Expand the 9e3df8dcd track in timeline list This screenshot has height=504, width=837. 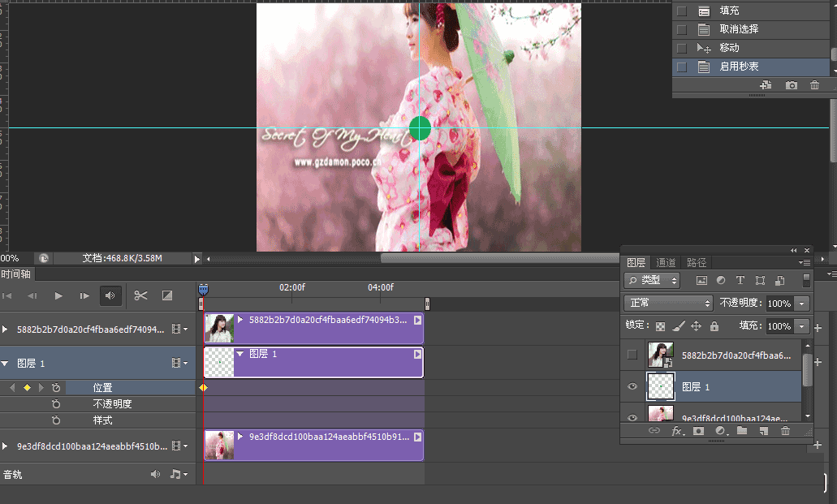click(x=5, y=446)
